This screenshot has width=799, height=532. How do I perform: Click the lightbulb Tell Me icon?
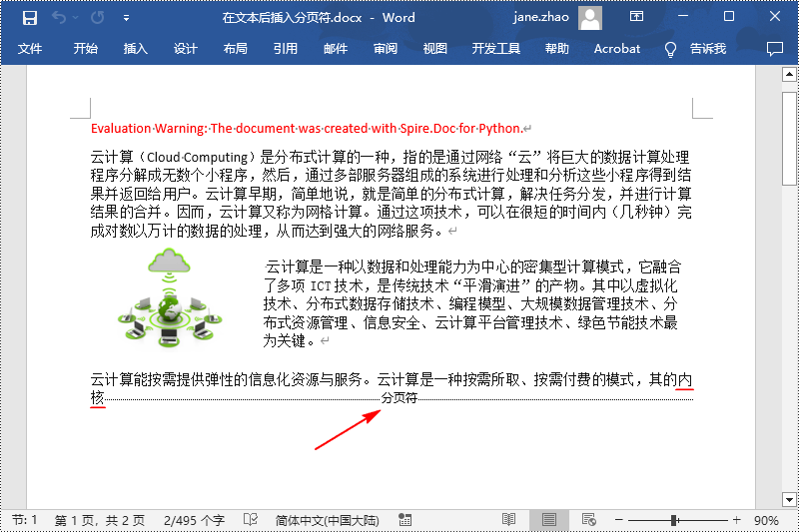(670, 49)
